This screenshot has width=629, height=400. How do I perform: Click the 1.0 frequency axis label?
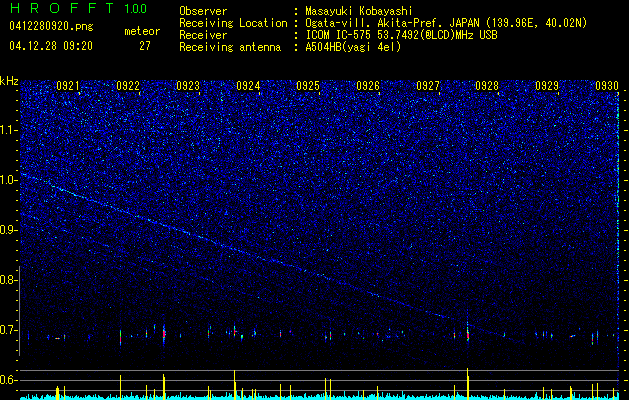pyautogui.click(x=9, y=180)
